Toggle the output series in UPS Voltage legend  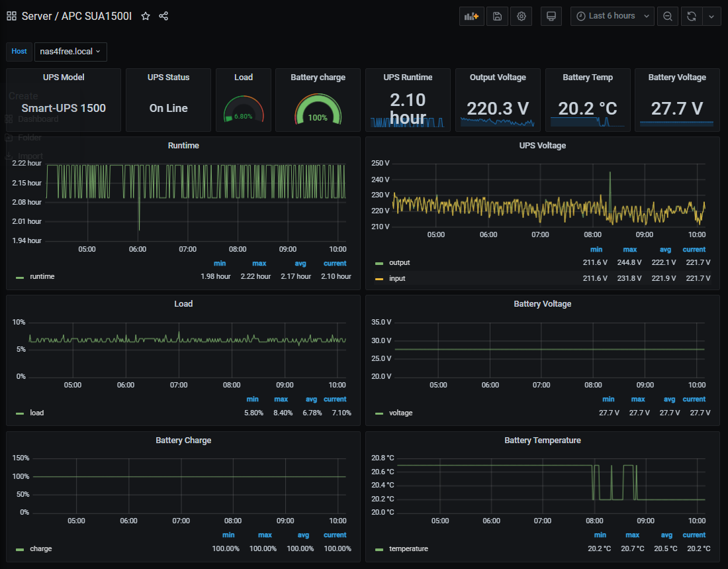coord(399,263)
